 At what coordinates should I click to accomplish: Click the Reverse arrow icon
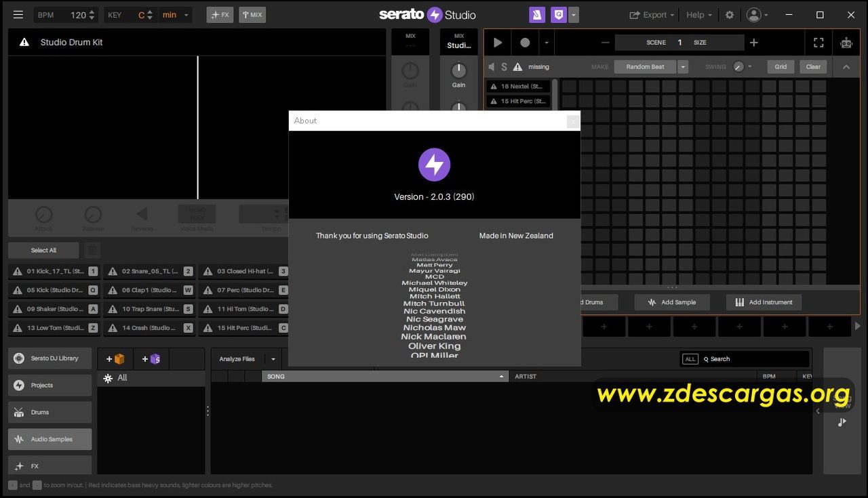tap(142, 215)
